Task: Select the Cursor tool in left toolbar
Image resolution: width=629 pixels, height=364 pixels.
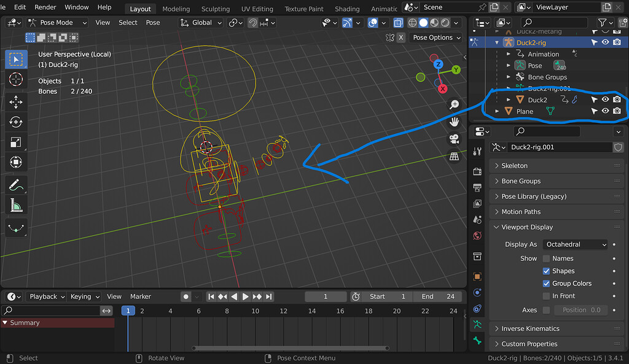Action: click(16, 80)
